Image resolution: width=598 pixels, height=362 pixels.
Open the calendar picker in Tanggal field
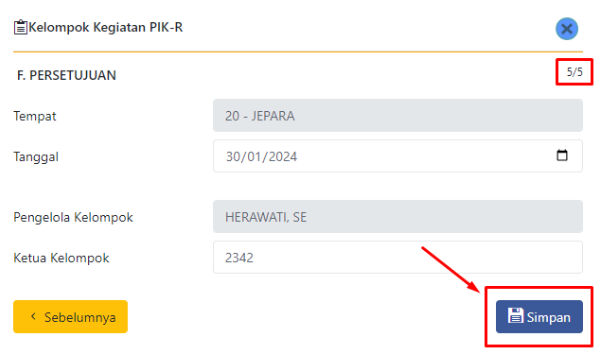coord(562,155)
